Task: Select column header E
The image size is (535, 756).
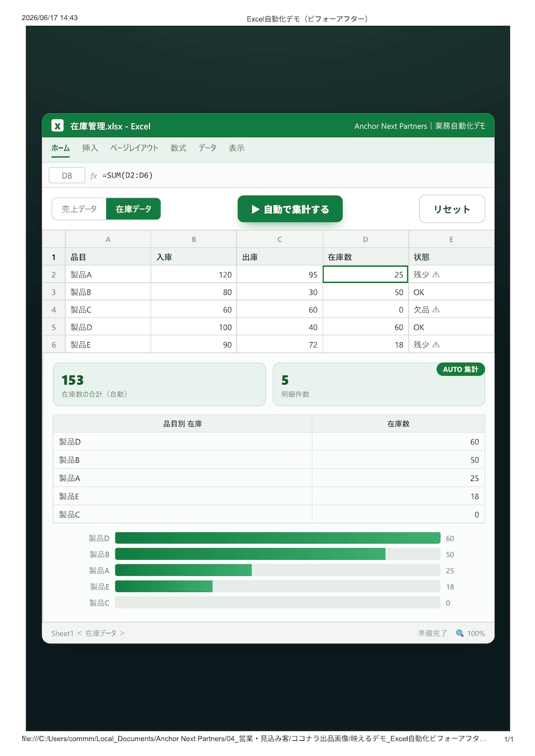Action: 451,240
